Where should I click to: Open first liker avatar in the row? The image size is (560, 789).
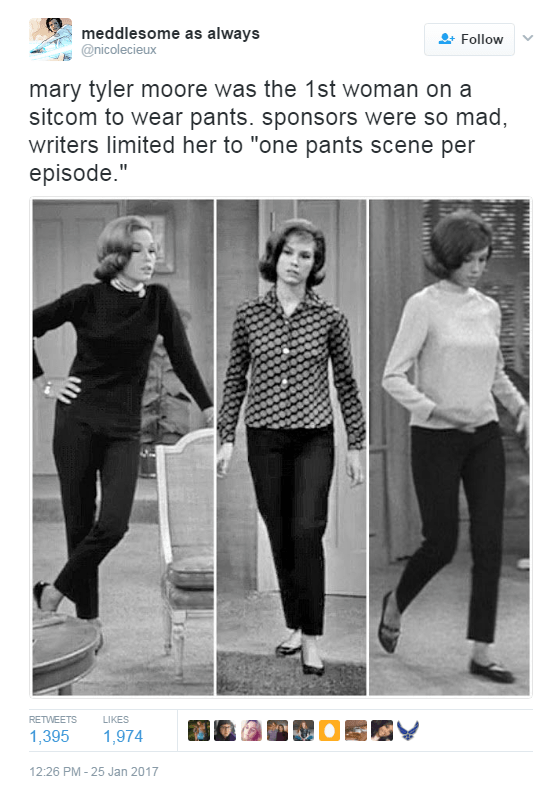pos(199,731)
